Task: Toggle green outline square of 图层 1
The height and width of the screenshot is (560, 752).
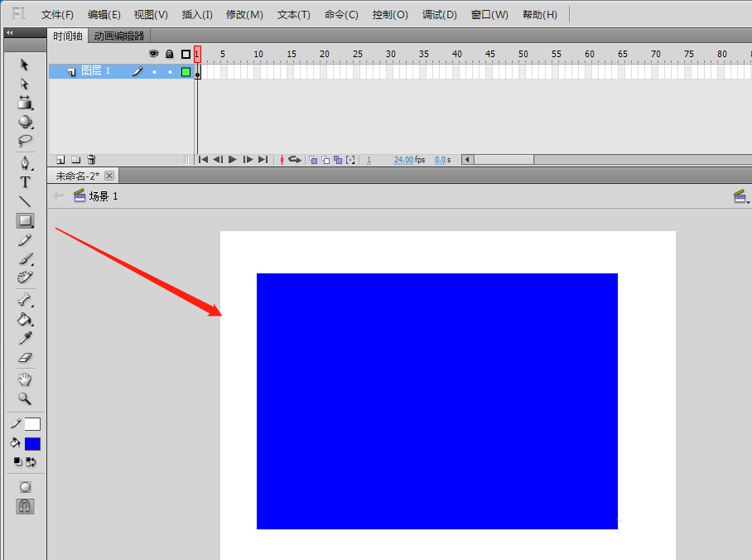Action: (x=186, y=72)
